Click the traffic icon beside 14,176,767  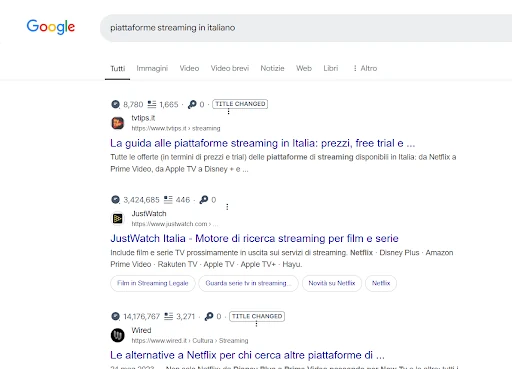(x=115, y=316)
